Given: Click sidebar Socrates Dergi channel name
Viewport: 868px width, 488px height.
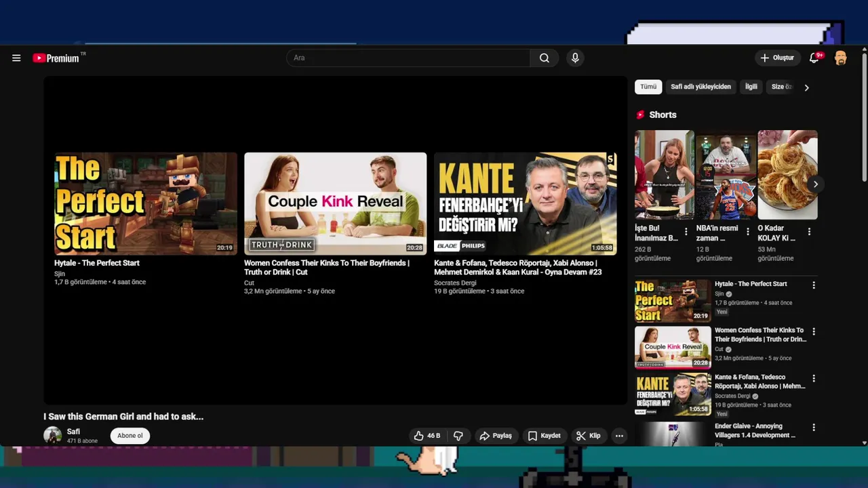Looking at the screenshot, I should tap(732, 396).
